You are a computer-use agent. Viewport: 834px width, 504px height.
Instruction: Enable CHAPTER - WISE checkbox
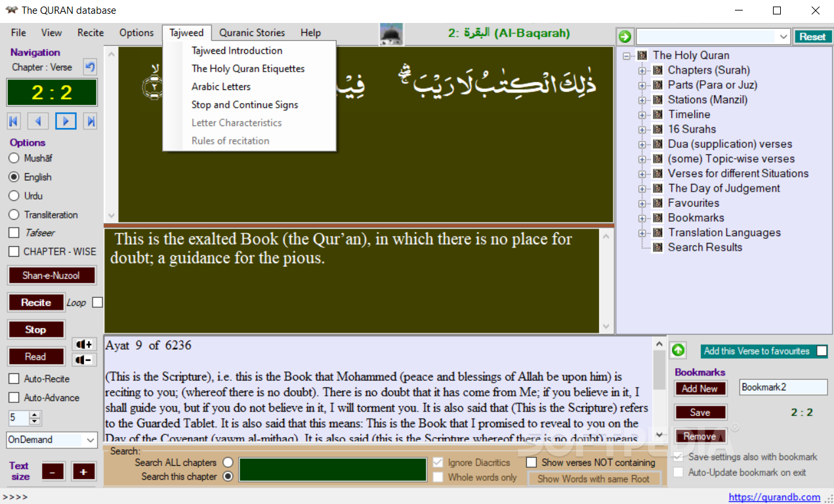coord(14,251)
